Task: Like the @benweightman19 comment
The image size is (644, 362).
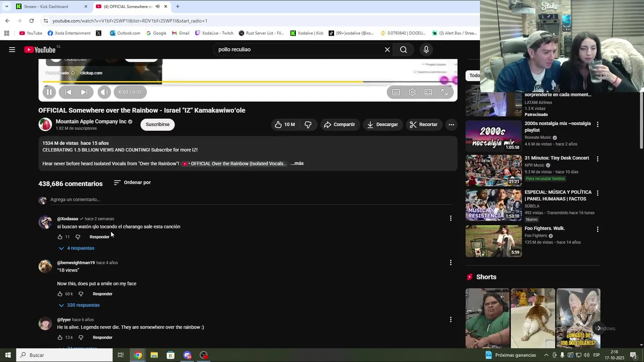Action: [x=60, y=294]
